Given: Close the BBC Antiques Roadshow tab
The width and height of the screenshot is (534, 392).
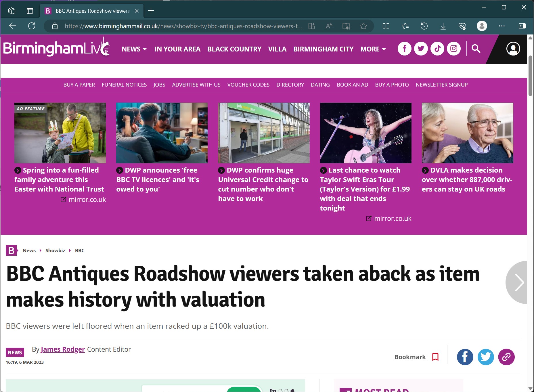Looking at the screenshot, I should point(137,11).
